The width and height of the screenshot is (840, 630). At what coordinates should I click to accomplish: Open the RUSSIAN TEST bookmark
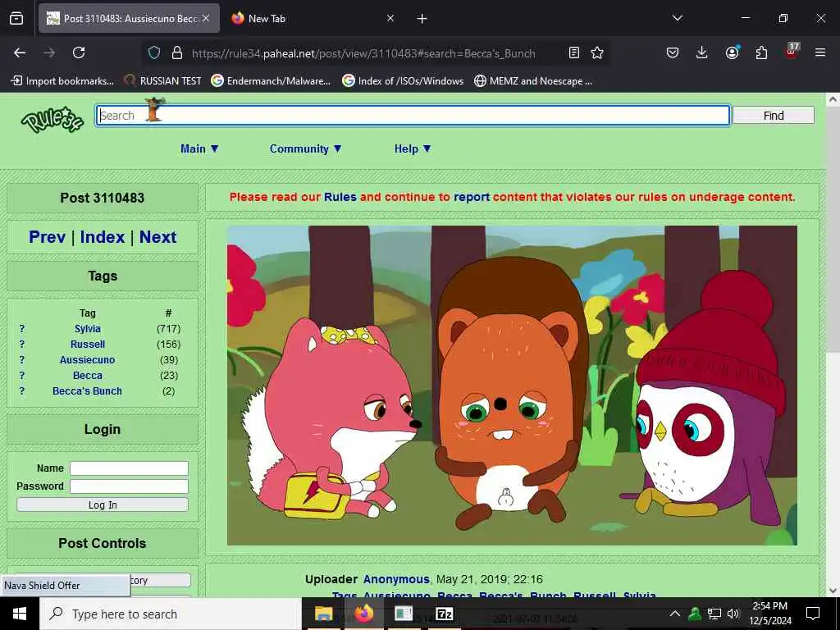pyautogui.click(x=162, y=81)
